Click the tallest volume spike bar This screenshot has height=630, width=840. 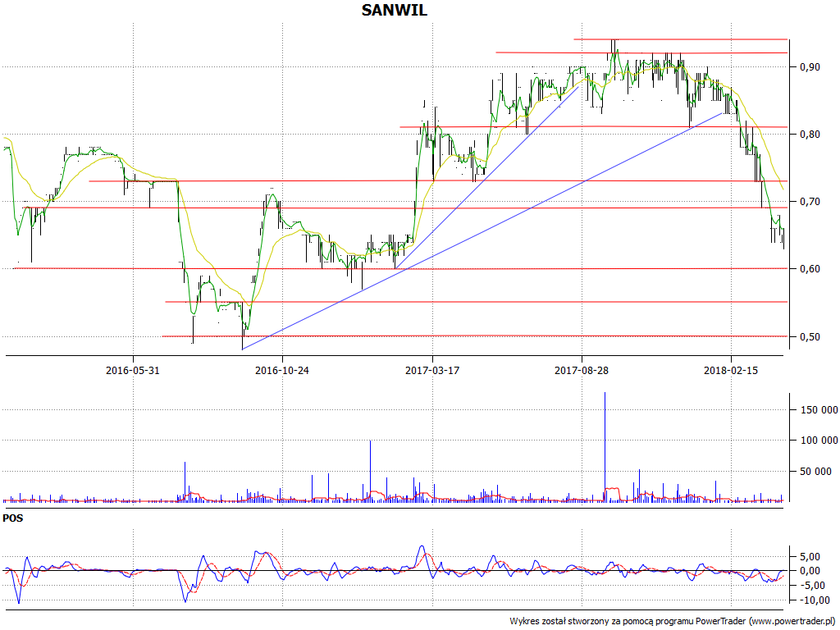point(605,447)
